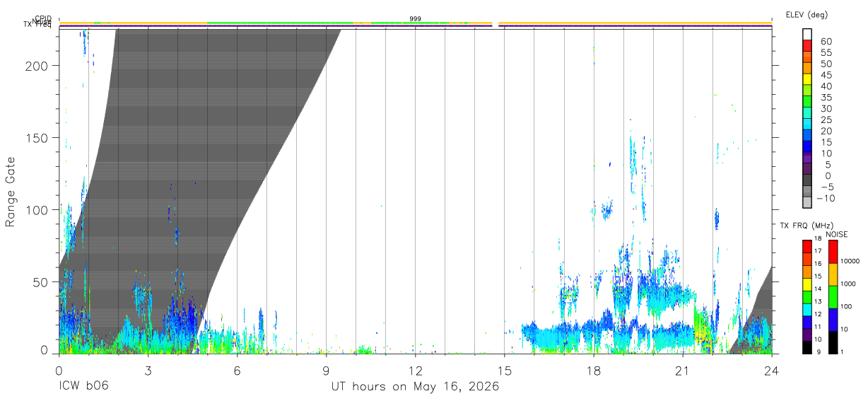The height and width of the screenshot is (401, 868).
Task: Click the green segment of the NOISE bar
Action: click(833, 296)
